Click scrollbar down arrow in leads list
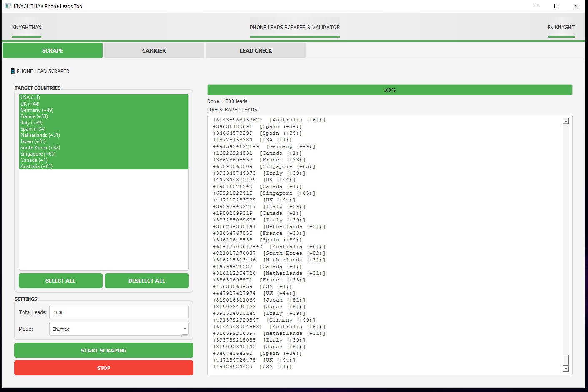The image size is (588, 392). (x=565, y=368)
